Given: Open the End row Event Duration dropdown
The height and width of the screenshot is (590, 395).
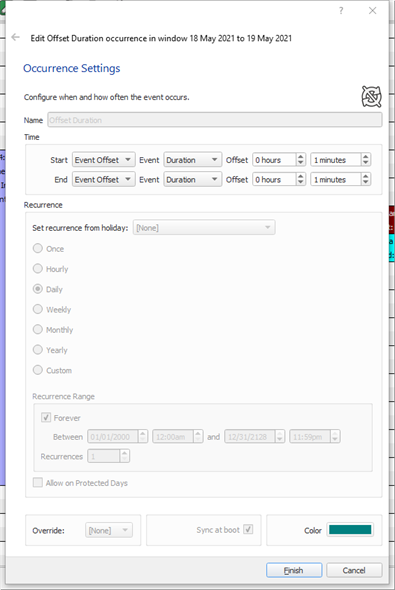Looking at the screenshot, I should [192, 179].
